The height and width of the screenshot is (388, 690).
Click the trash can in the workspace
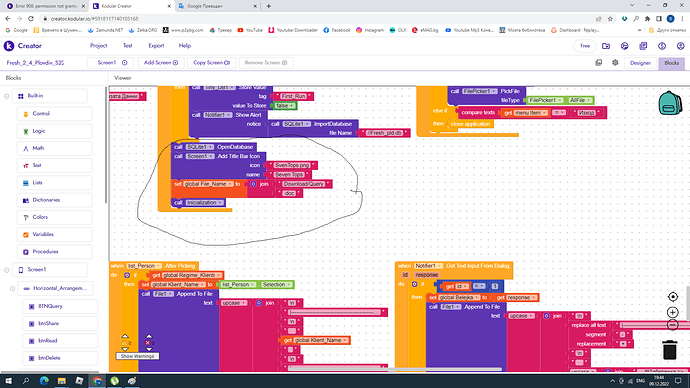pyautogui.click(x=670, y=350)
